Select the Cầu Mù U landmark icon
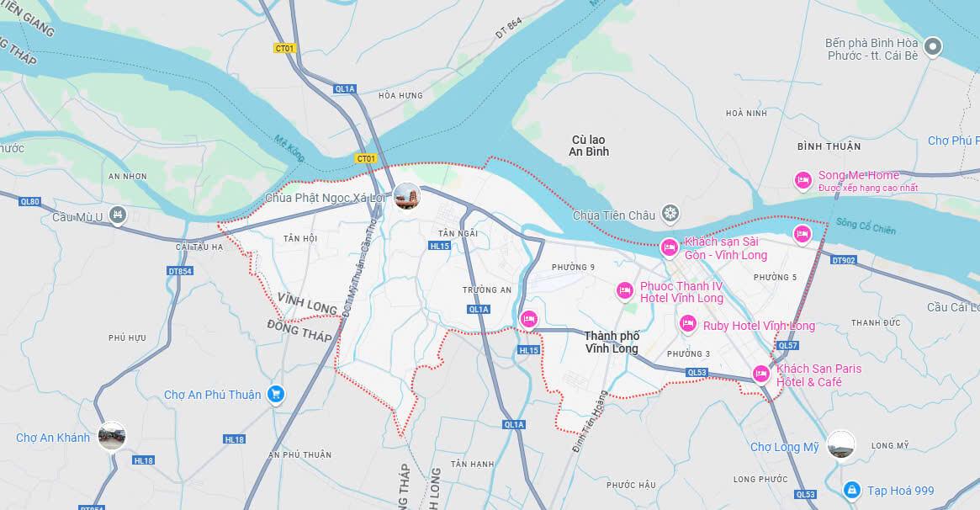 point(117,215)
